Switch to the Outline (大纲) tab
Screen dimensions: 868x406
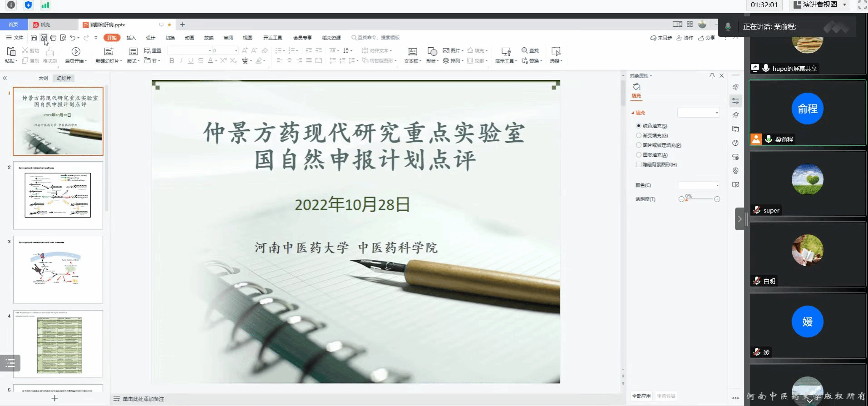tap(43, 78)
